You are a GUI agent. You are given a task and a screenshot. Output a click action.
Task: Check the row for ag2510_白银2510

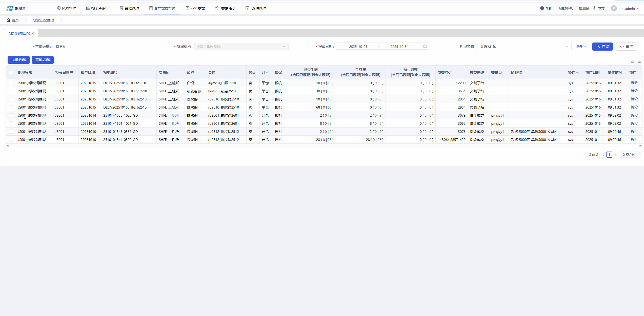coord(11,83)
